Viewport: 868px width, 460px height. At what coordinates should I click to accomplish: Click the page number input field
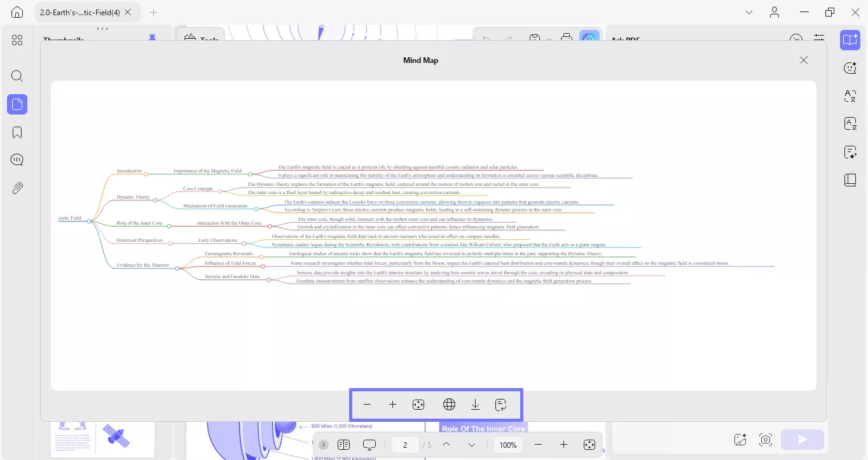pyautogui.click(x=404, y=445)
